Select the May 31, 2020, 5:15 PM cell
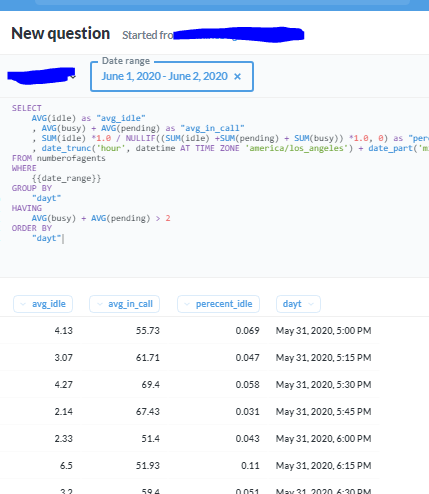 tap(323, 358)
